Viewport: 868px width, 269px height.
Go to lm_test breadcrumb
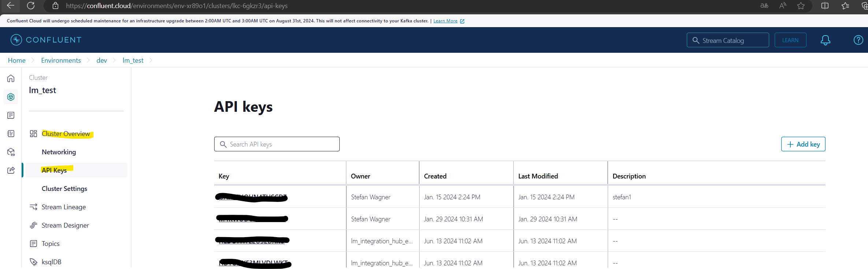[133, 60]
